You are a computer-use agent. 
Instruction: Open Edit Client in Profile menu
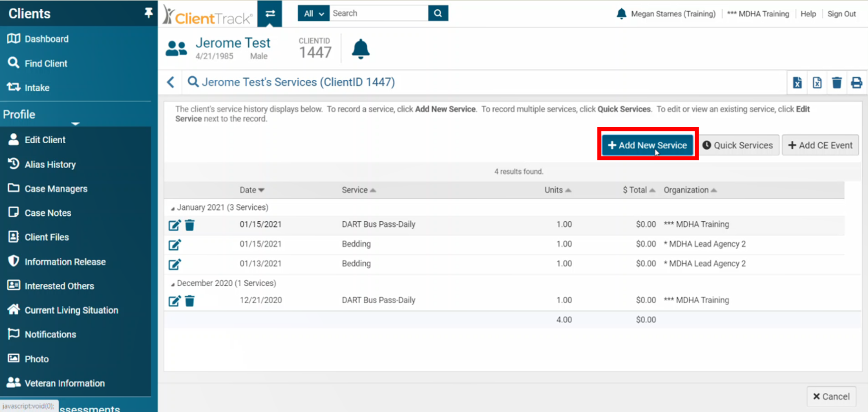click(45, 140)
